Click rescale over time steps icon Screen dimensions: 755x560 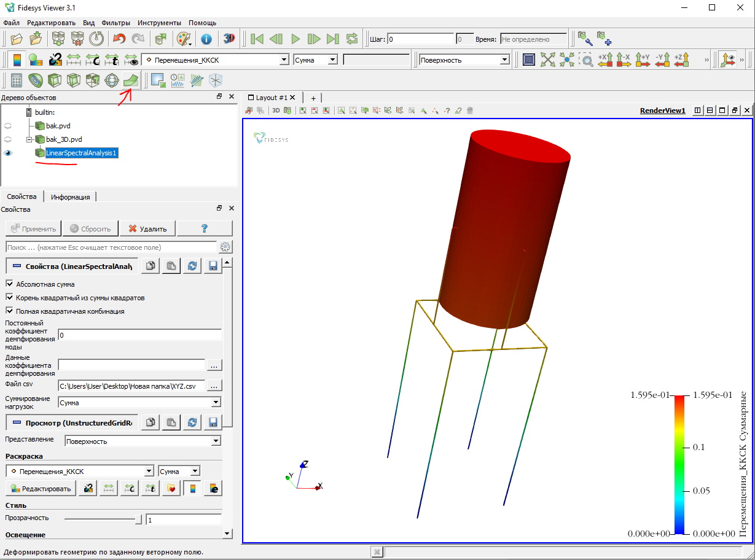point(112,60)
